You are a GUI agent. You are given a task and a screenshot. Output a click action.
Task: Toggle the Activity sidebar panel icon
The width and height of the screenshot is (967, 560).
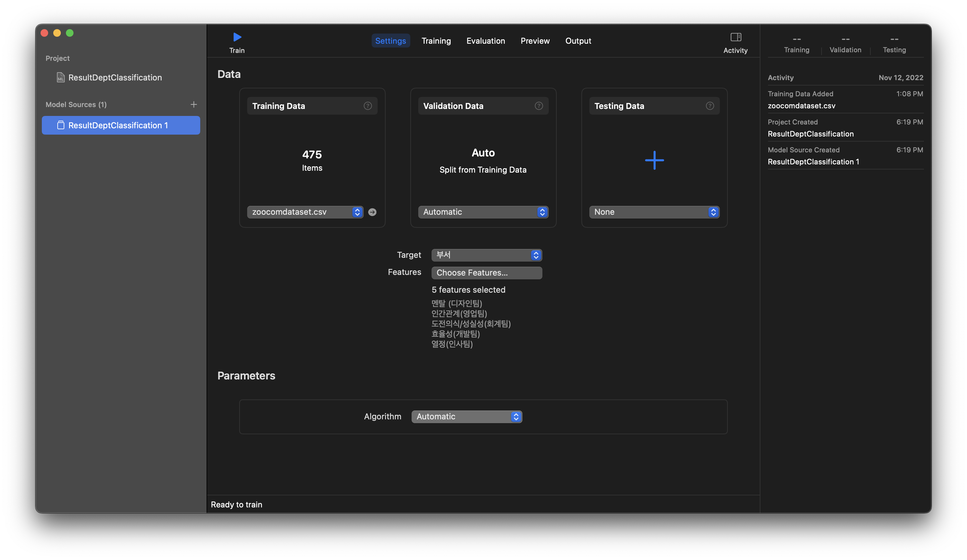[735, 37]
